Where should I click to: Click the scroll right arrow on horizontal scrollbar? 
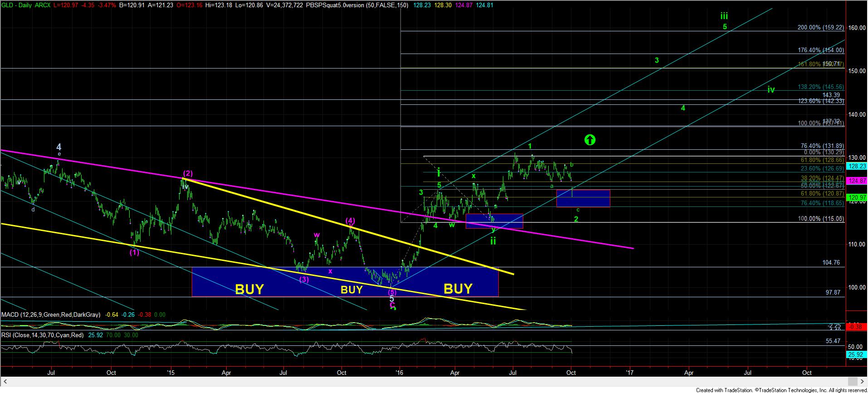coord(863,381)
